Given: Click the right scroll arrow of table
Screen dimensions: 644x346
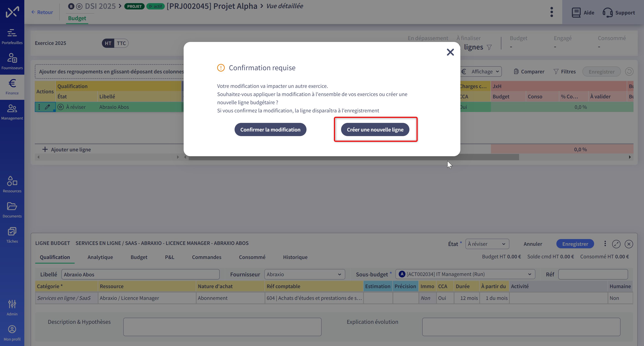Looking at the screenshot, I should point(630,157).
